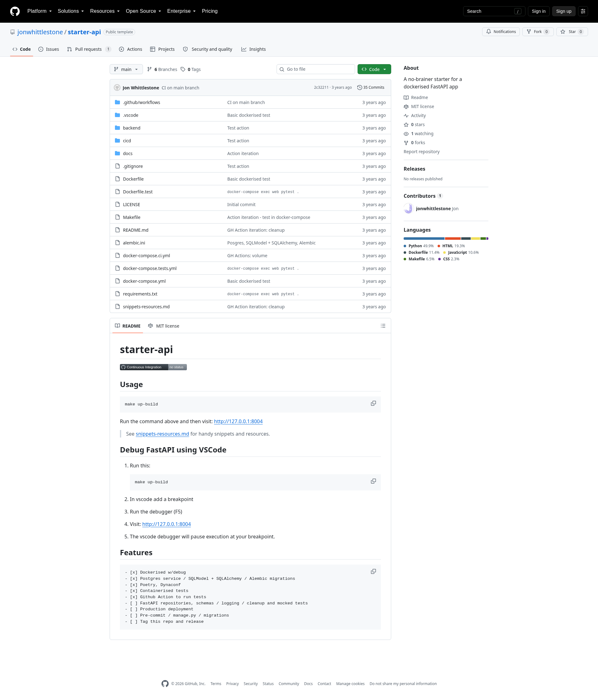The height and width of the screenshot is (700, 598).
Task: Click the Notifications bell button
Action: pos(501,32)
